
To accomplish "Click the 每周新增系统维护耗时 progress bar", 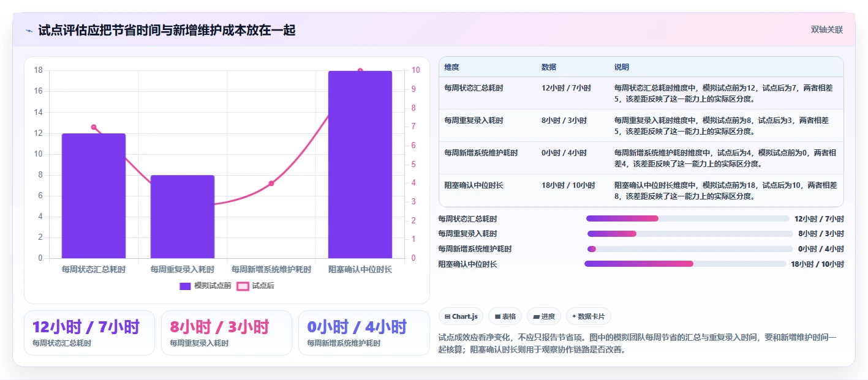I will pos(690,249).
